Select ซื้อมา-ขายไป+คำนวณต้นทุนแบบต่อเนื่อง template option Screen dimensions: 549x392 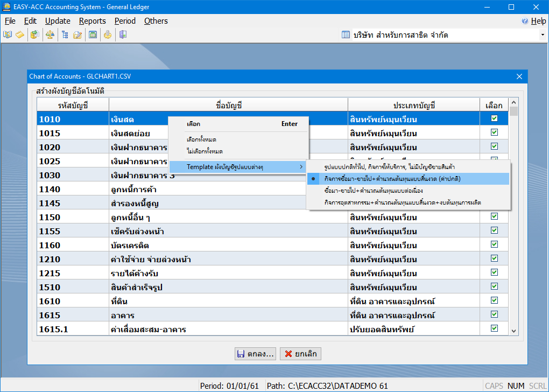[x=374, y=191]
